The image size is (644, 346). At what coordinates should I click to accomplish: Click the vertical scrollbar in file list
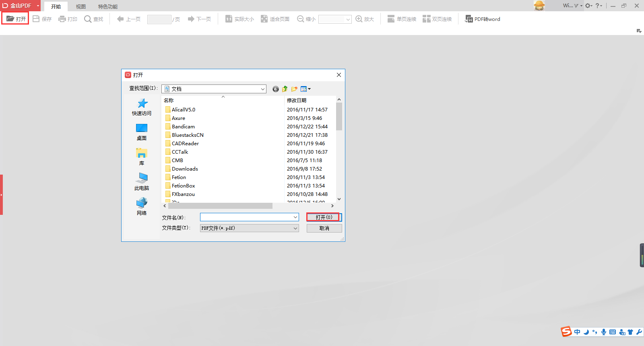coord(339,117)
